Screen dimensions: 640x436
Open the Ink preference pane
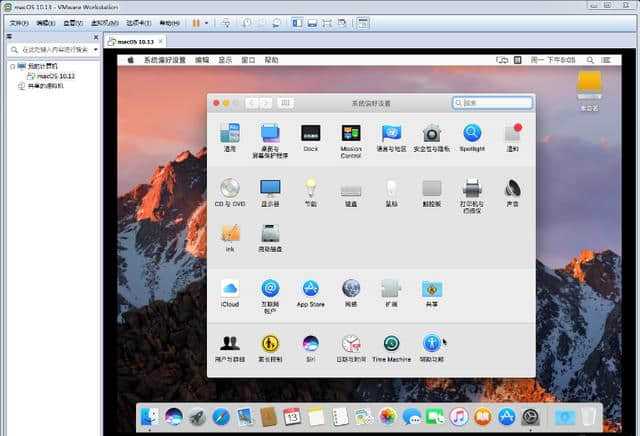[230, 238]
